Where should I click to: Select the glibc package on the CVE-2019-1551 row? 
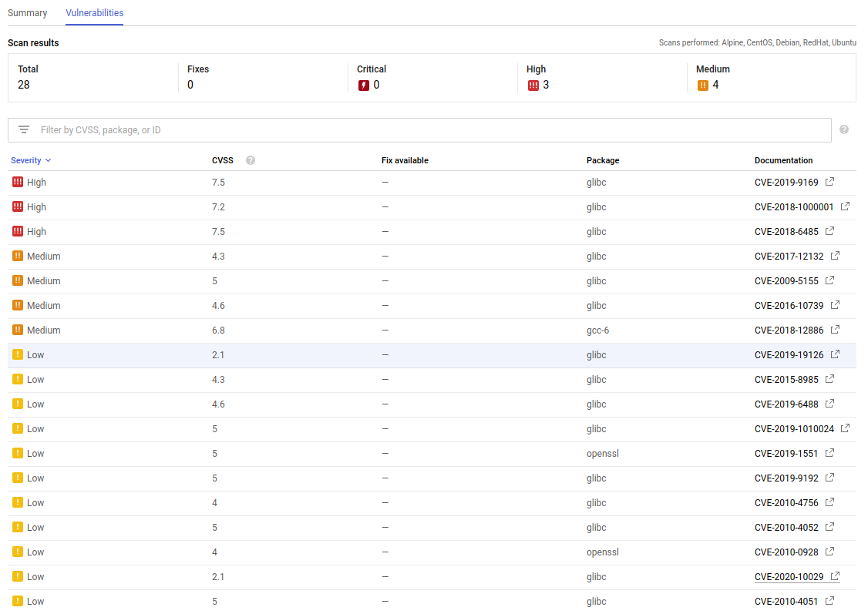pos(603,453)
